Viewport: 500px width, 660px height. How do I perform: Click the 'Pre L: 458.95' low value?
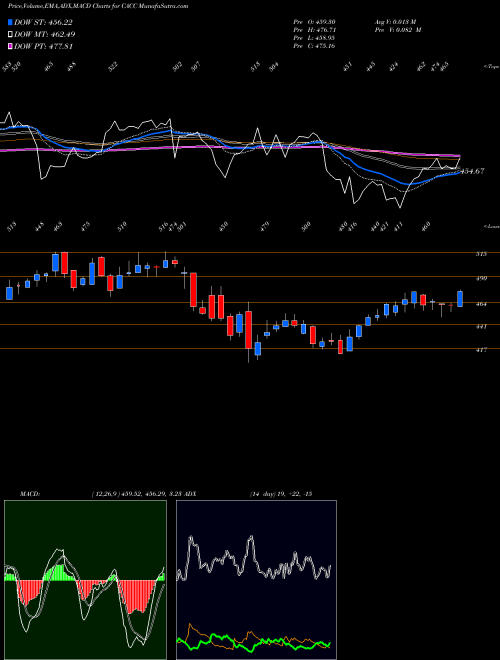314,38
